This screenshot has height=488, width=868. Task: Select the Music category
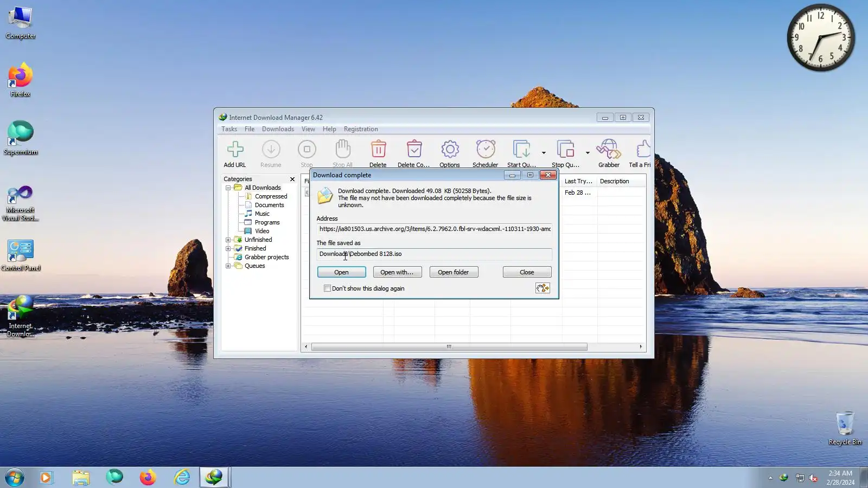point(262,214)
